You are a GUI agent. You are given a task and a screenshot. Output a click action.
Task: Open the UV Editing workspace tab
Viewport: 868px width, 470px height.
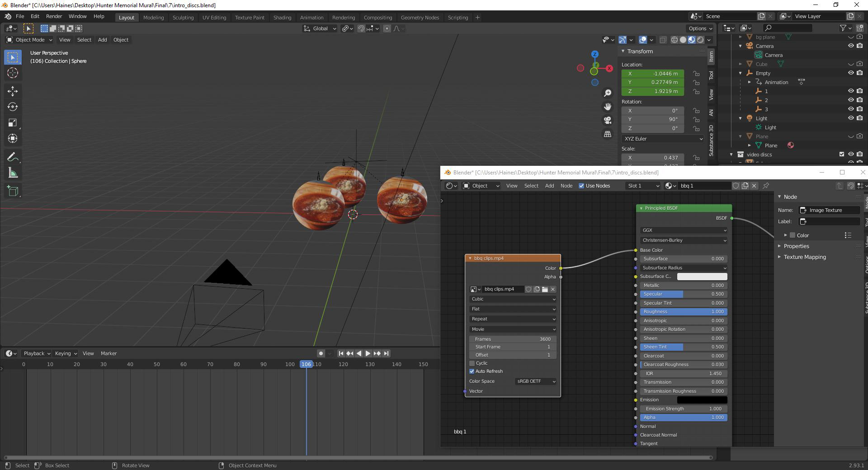tap(214, 18)
